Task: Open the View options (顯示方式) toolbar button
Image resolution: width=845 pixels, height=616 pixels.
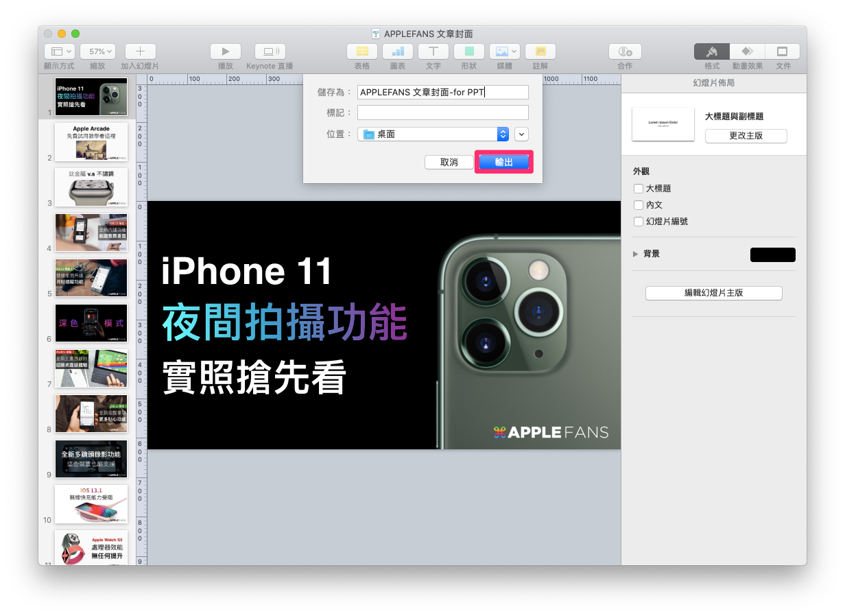Action: point(59,51)
